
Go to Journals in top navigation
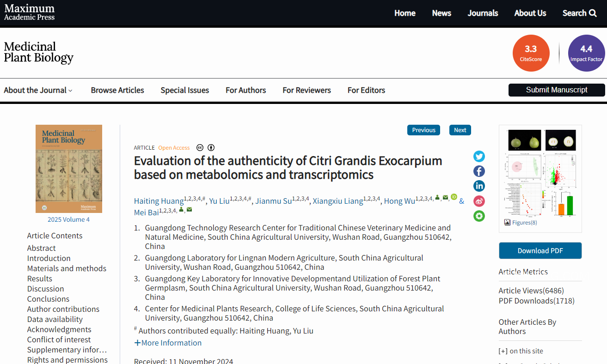tap(483, 13)
